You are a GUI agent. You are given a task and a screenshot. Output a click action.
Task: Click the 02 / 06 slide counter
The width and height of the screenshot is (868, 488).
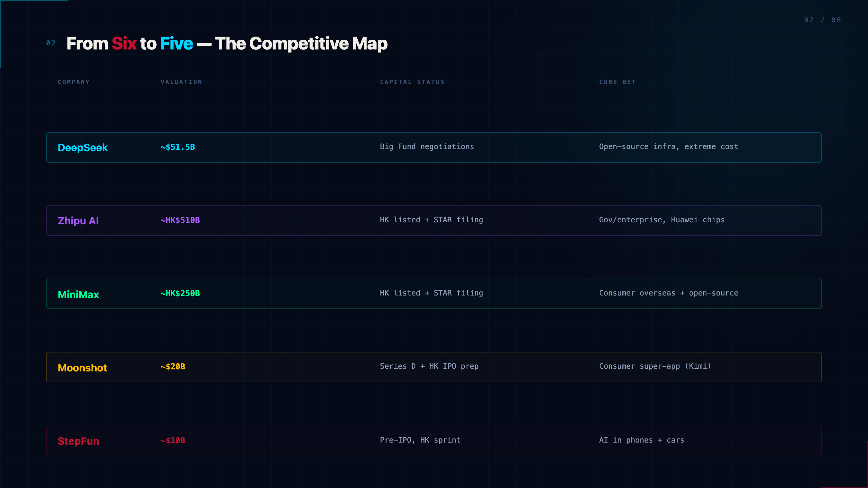pyautogui.click(x=823, y=20)
